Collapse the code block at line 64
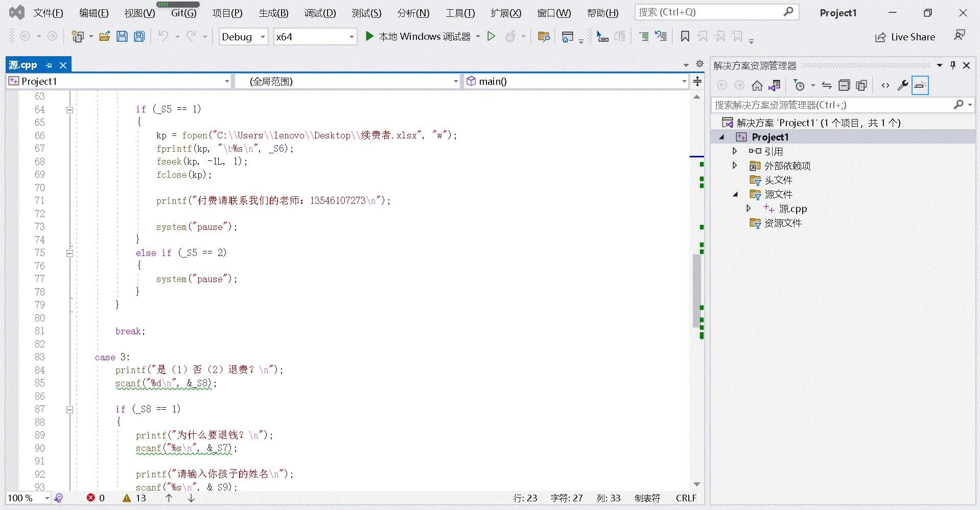 coord(69,110)
